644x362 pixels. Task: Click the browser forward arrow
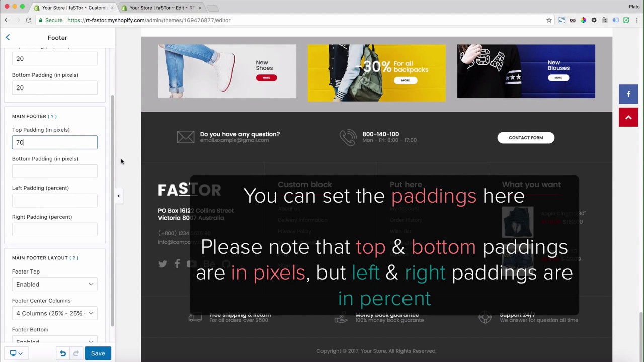point(18,20)
